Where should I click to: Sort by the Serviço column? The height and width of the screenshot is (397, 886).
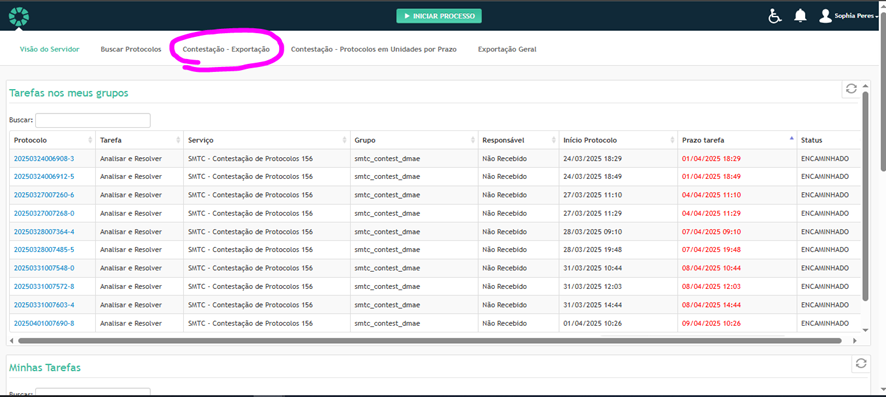tap(267, 140)
